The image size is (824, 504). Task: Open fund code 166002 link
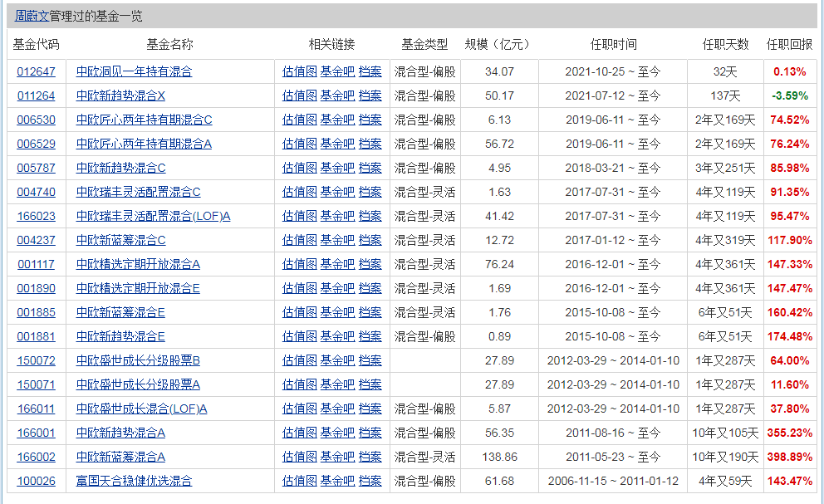(37, 458)
